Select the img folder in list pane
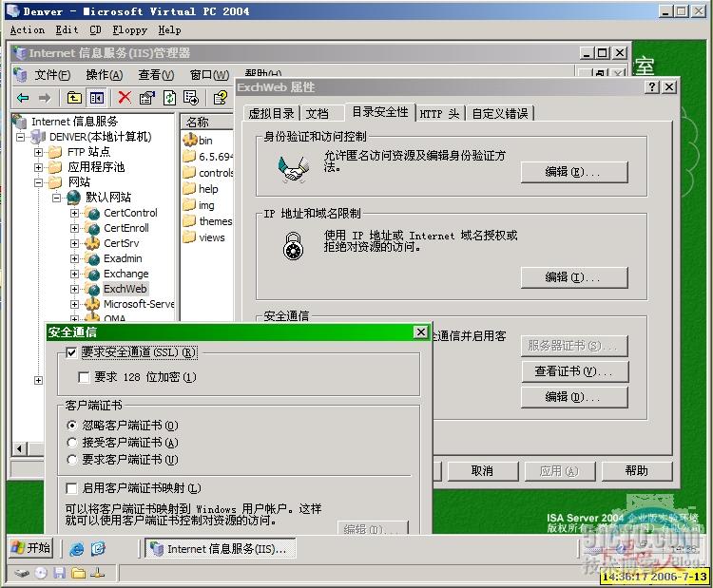The image size is (713, 588). coord(199,205)
